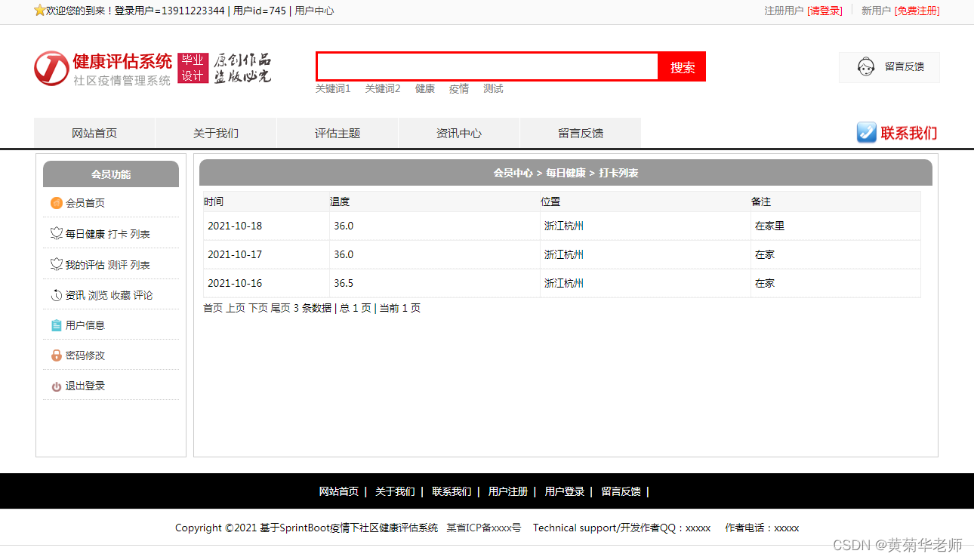Viewport: 974px width, 560px height.
Task: Click the 位置 column header
Action: coord(550,202)
